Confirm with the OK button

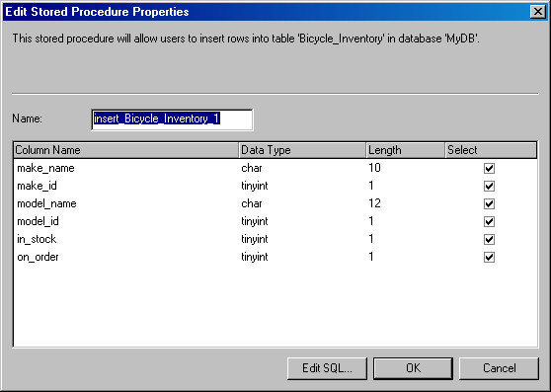coord(413,368)
